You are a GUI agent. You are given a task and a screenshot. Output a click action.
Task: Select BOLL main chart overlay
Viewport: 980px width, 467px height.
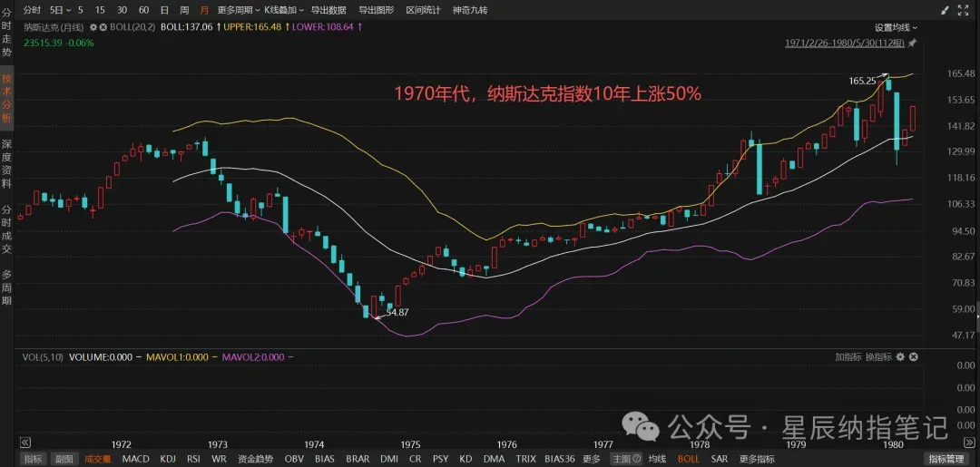pos(689,459)
